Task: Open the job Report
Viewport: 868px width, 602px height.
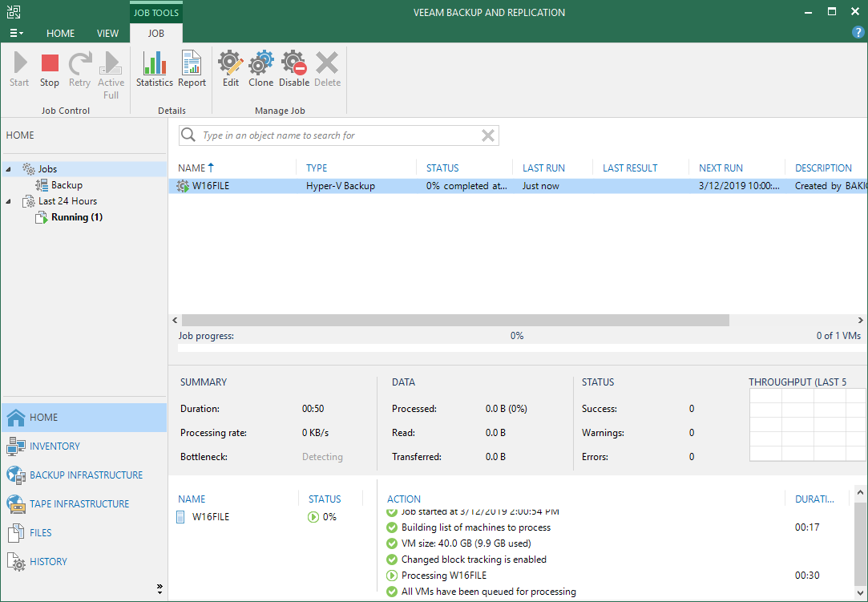Action: point(192,69)
